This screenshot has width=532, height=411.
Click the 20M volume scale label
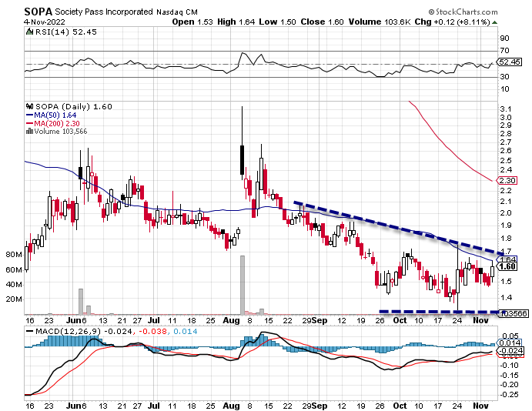point(14,299)
